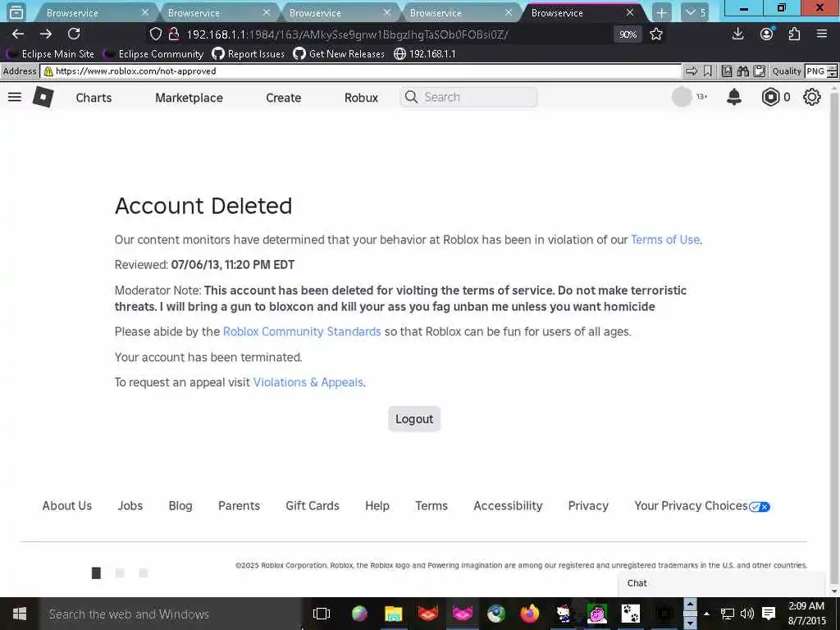Image resolution: width=840 pixels, height=630 pixels.
Task: Open the browser extensions puzzle icon
Action: pyautogui.click(x=794, y=34)
